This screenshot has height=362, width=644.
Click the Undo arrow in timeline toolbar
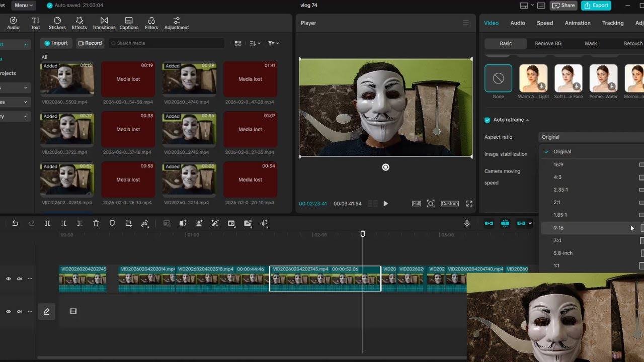pos(15,223)
